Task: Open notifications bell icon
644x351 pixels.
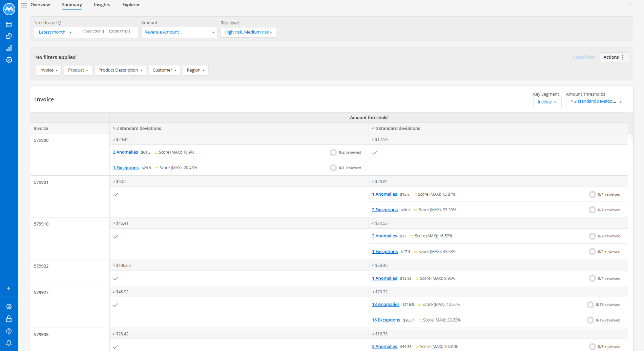Action: coord(9,343)
